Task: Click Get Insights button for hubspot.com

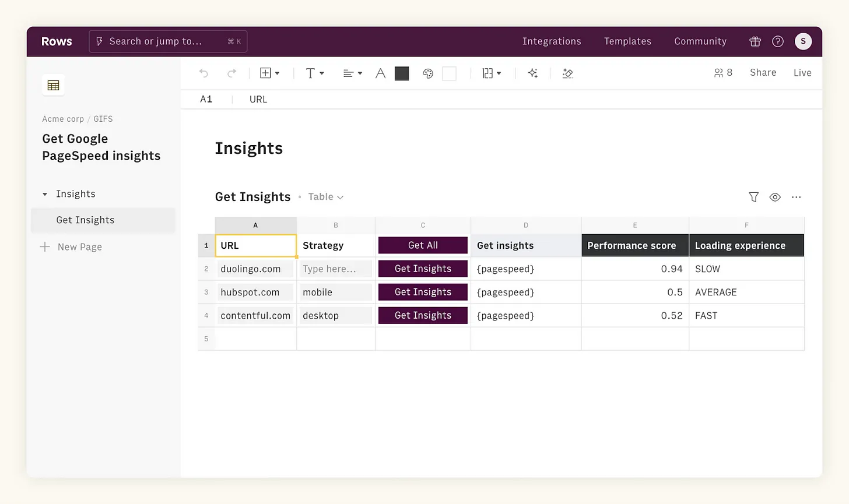Action: click(423, 292)
